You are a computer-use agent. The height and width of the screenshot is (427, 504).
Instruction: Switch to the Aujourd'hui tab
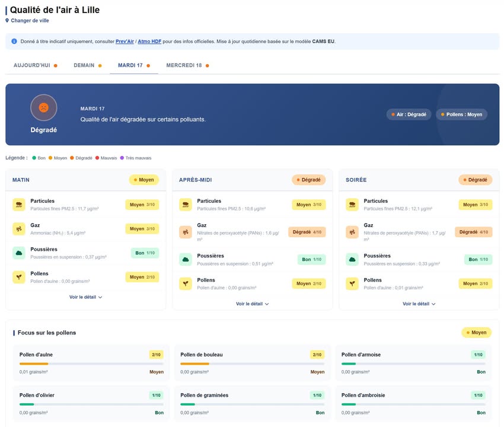(x=35, y=65)
